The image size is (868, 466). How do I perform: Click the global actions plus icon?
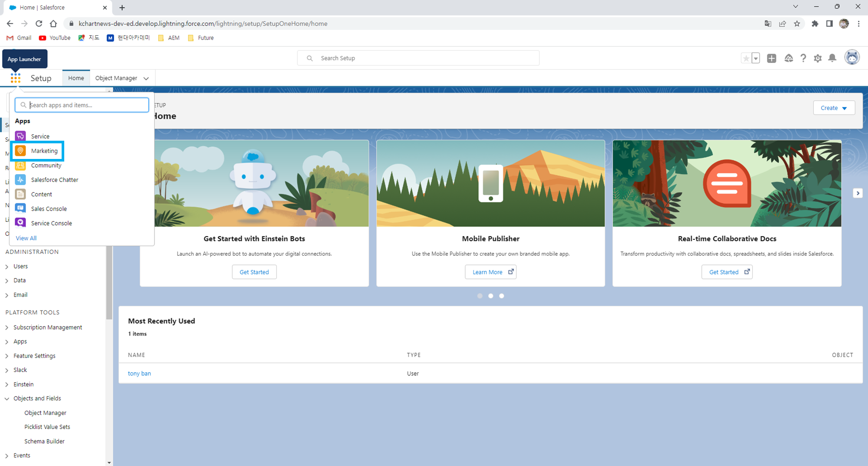point(772,58)
